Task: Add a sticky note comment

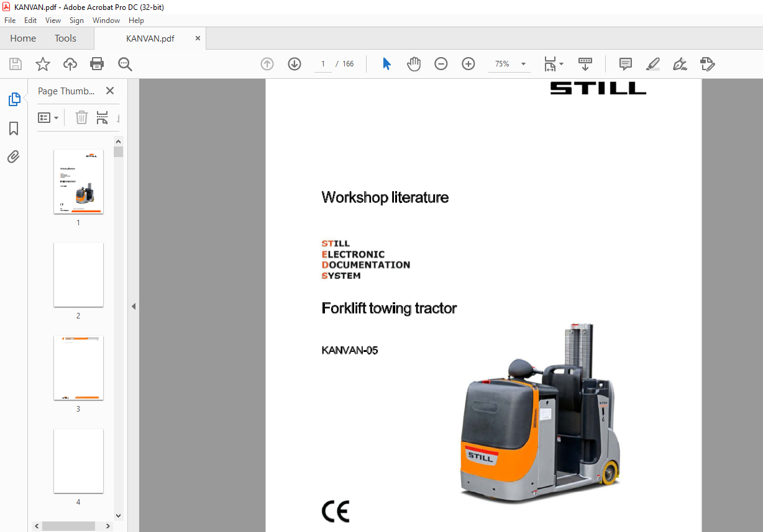Action: pyautogui.click(x=626, y=64)
